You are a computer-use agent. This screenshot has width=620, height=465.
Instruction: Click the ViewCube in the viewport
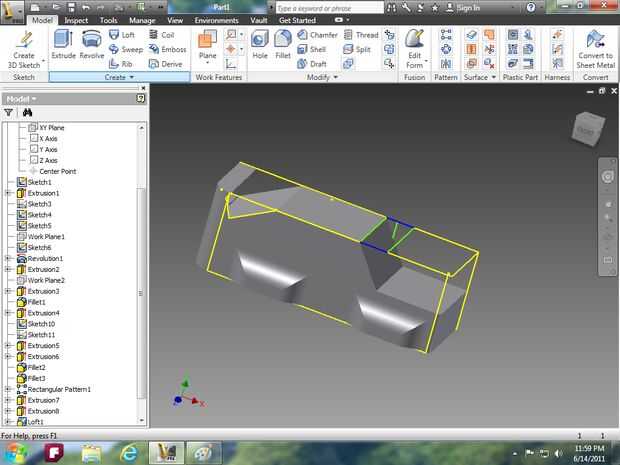[588, 129]
